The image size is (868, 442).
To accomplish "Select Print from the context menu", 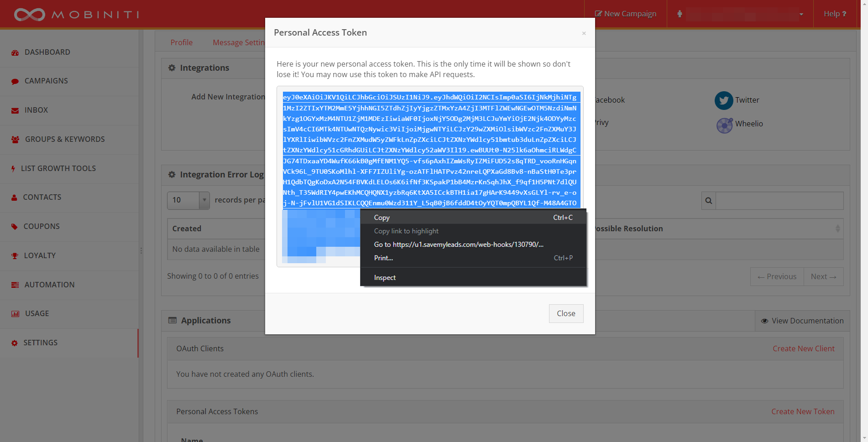I will tap(473, 258).
